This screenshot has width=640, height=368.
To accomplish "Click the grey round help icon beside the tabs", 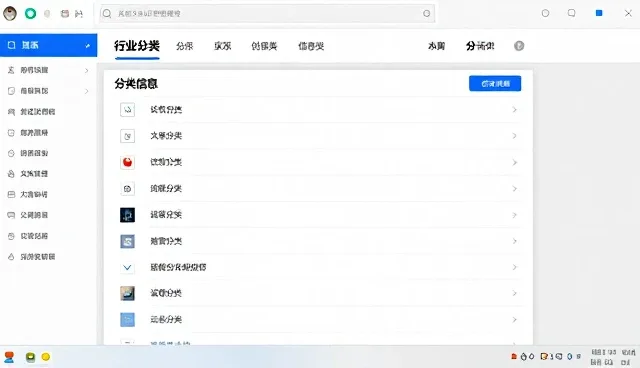I will [519, 46].
